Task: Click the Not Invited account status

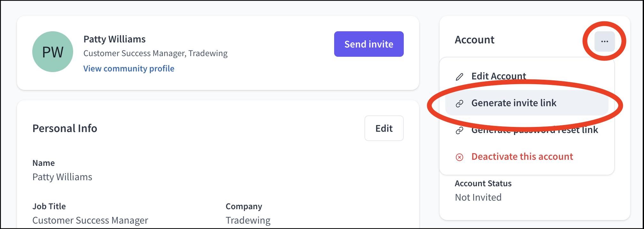Action: point(478,197)
